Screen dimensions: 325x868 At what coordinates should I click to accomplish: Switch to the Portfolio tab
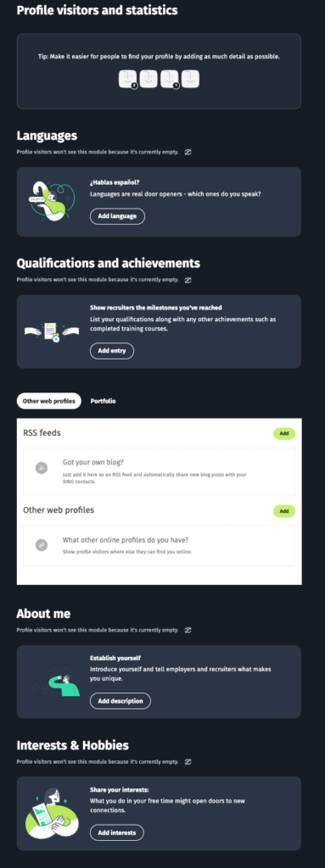click(104, 401)
